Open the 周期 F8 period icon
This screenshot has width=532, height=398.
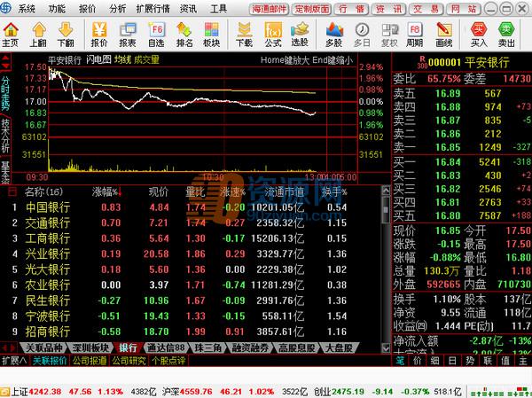(415, 35)
